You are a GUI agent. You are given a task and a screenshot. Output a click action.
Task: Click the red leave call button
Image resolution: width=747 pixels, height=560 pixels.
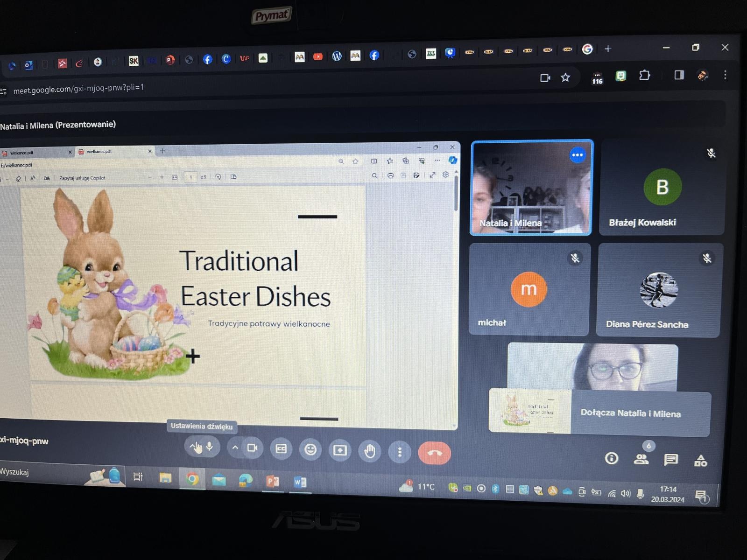tap(434, 453)
